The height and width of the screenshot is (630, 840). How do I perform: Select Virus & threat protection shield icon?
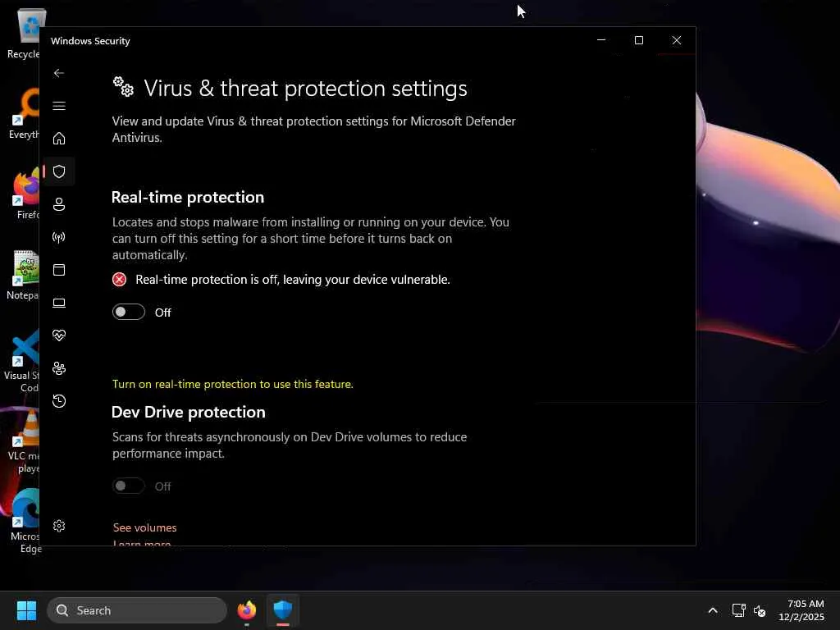pos(59,171)
